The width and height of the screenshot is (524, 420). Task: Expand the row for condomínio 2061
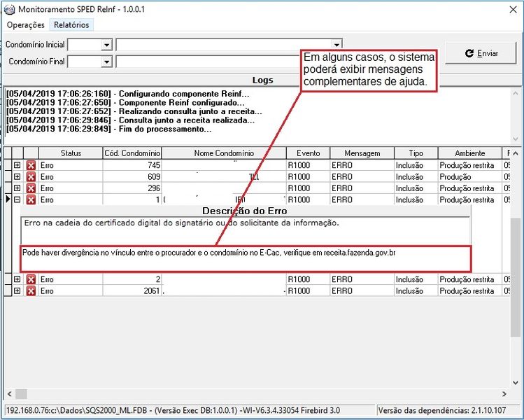17,291
